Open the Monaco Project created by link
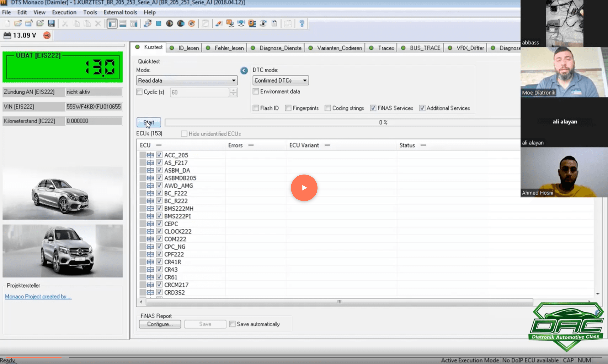608x364 pixels. 38,296
